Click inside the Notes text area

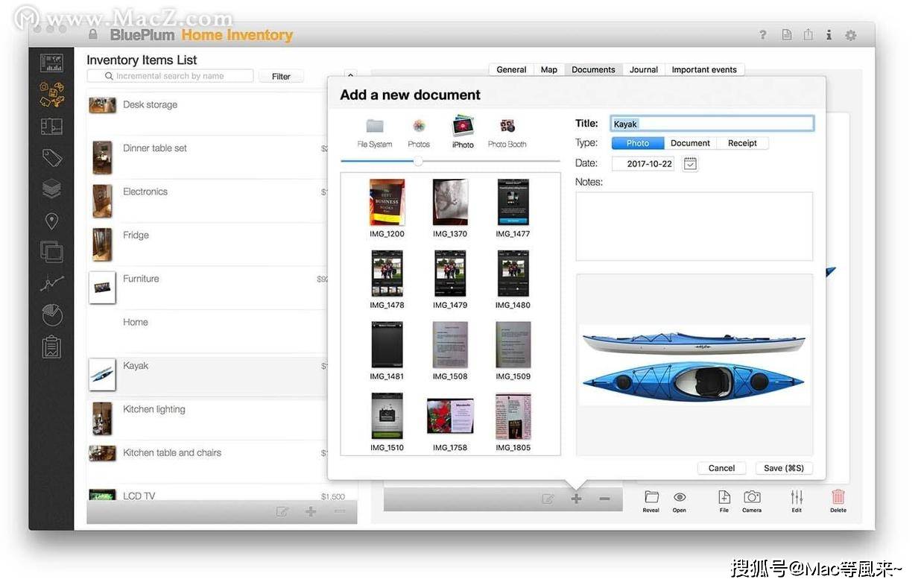694,226
